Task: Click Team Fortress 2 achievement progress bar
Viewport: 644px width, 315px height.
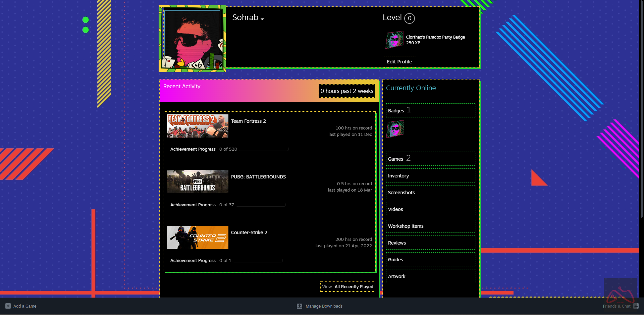Action: [x=264, y=150]
